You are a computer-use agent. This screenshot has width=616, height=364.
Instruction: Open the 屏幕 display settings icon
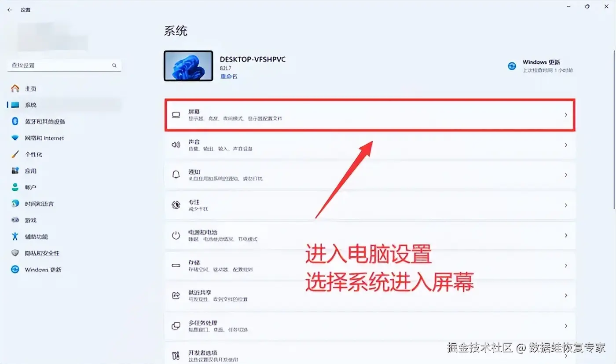click(x=176, y=115)
